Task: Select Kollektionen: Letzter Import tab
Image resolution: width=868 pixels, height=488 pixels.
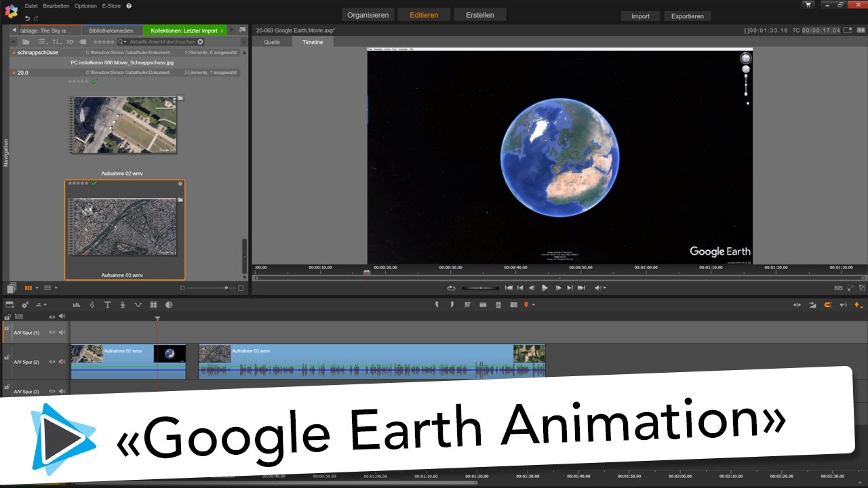Action: point(184,30)
